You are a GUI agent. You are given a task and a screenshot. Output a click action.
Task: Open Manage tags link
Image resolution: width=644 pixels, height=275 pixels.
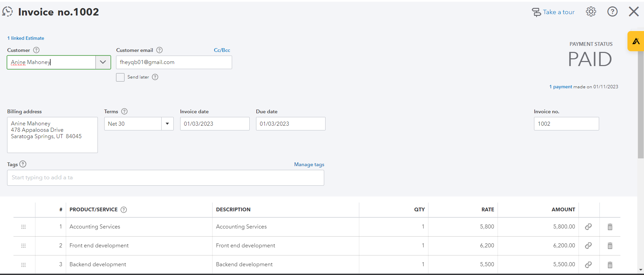click(x=309, y=164)
